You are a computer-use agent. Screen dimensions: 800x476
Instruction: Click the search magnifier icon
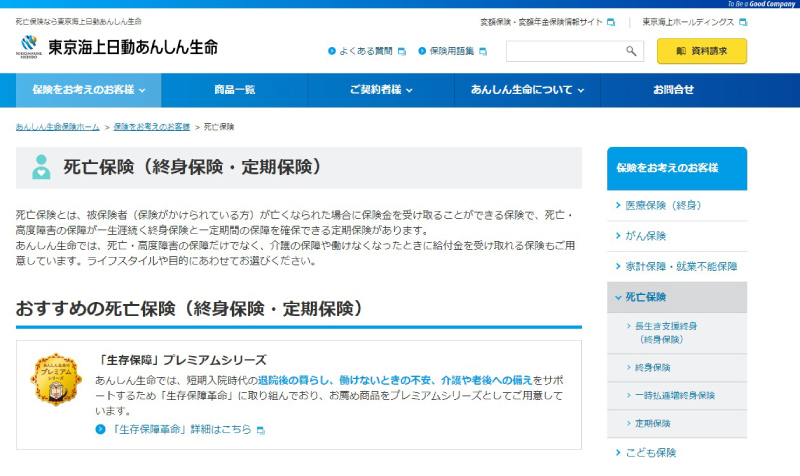pos(631,51)
